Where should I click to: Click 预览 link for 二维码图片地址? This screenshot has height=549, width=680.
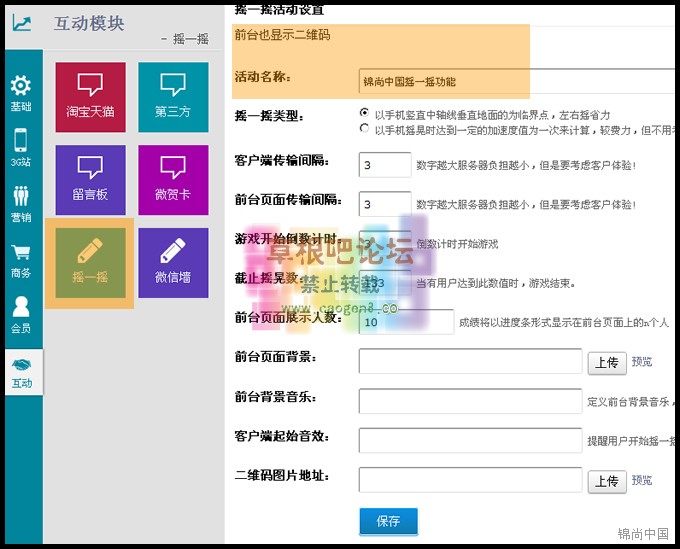(x=642, y=480)
